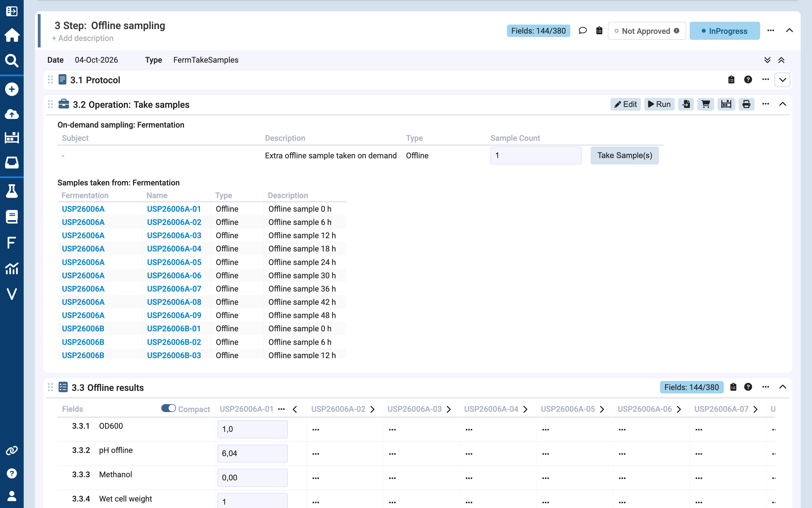Viewport: 812px width, 508px height.
Task: Click clipboard icon in 3.3 Offline results header
Action: pyautogui.click(x=734, y=387)
